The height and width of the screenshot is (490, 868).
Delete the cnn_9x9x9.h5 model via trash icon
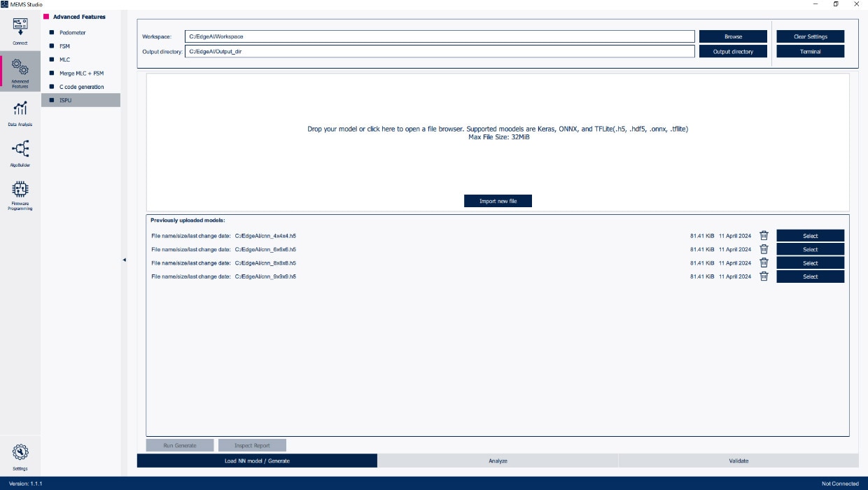point(764,276)
